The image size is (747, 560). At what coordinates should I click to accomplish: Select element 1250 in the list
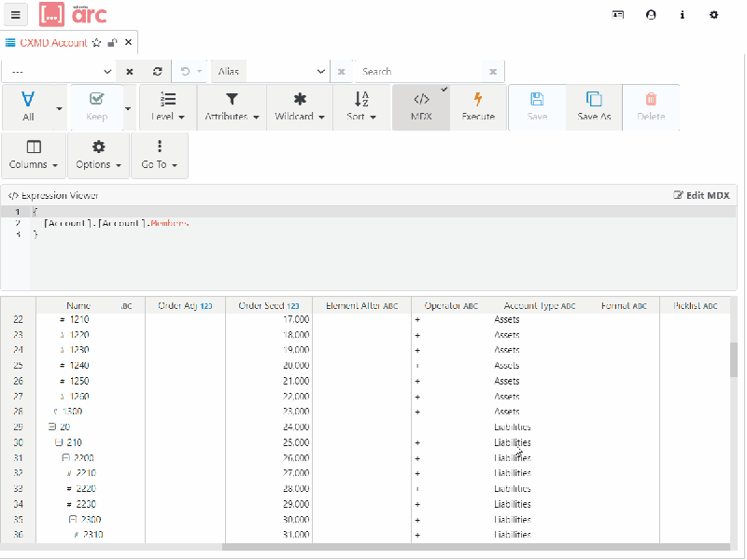click(x=79, y=381)
